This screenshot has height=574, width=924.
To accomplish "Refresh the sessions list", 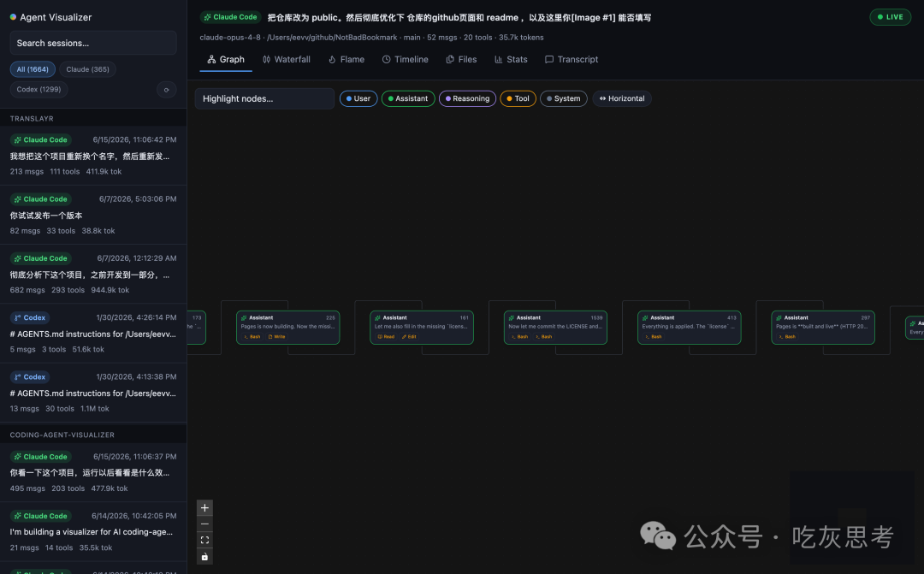I will tap(166, 90).
